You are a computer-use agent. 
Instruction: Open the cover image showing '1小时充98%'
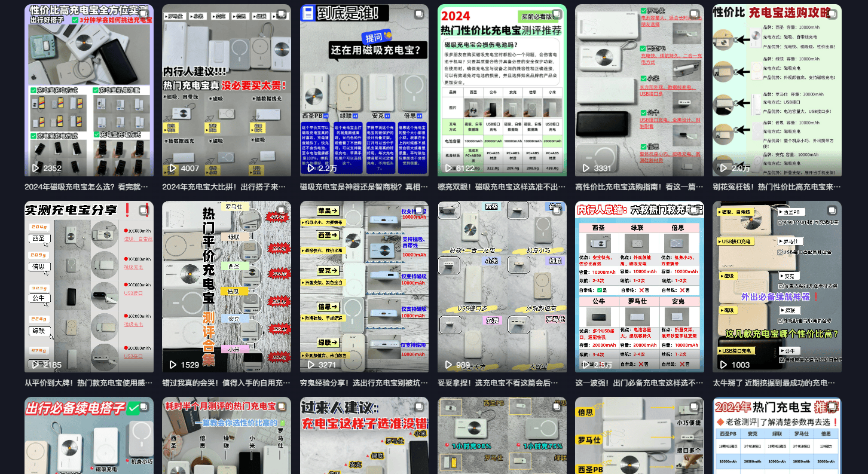pos(502,436)
